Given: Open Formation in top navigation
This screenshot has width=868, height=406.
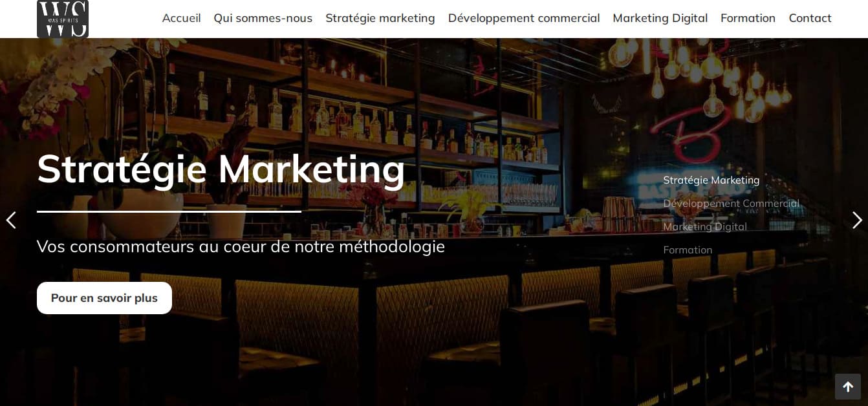Looking at the screenshot, I should (748, 18).
